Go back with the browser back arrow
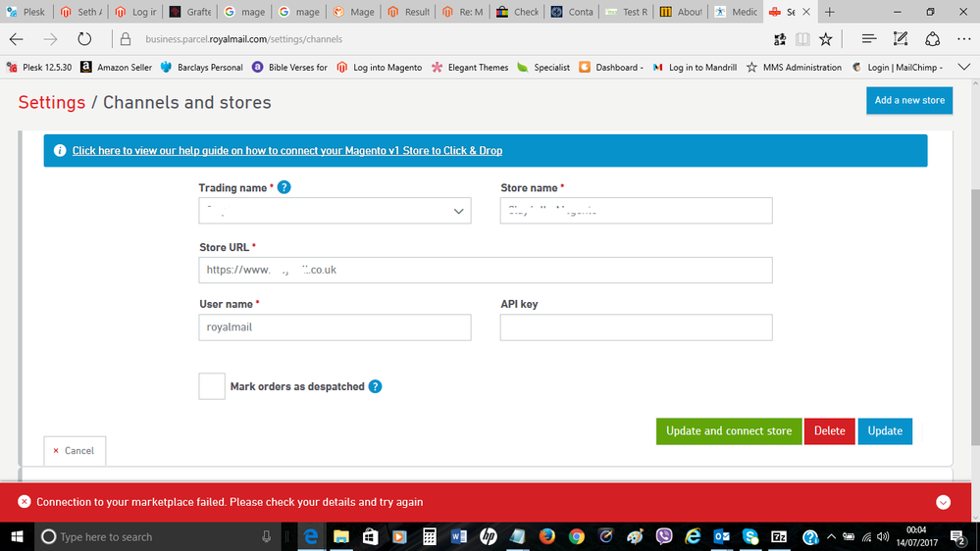Viewport: 980px width, 551px height. click(x=17, y=39)
